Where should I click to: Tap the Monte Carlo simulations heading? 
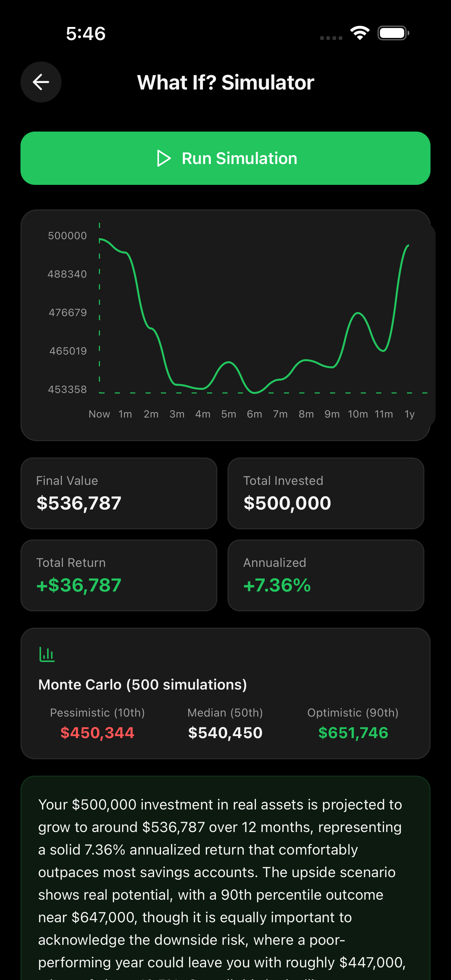point(142,685)
